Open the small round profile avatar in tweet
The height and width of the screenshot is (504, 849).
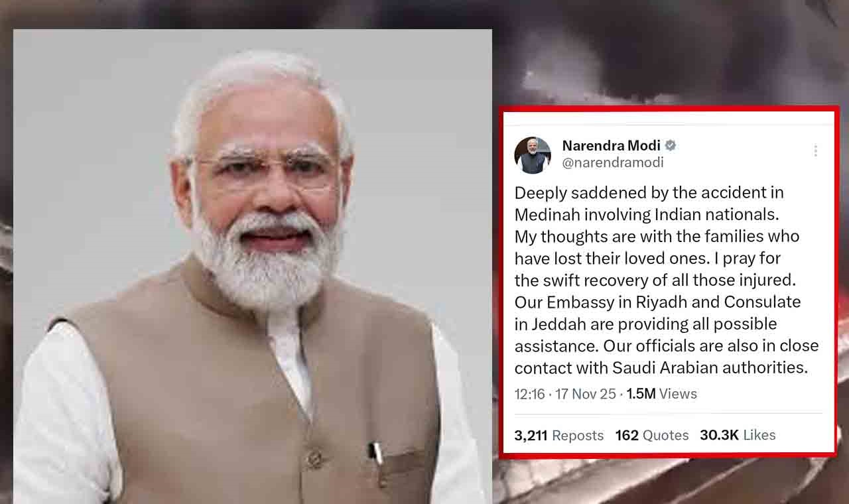point(533,155)
